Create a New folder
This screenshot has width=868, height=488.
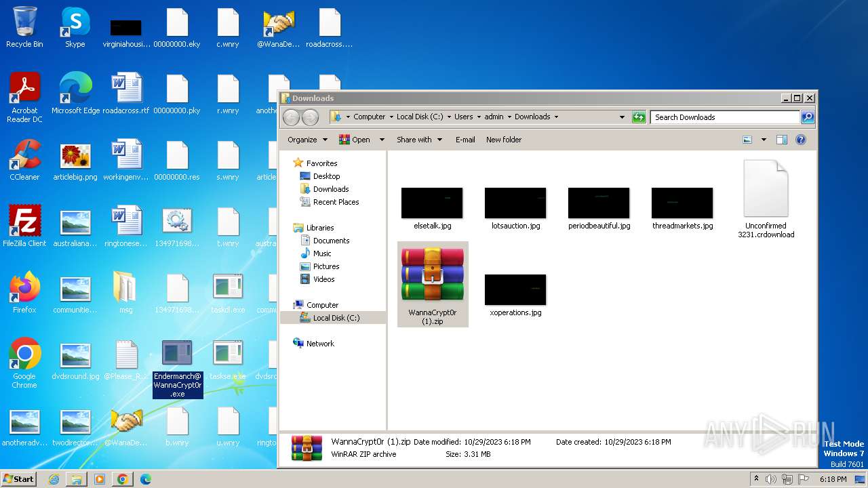504,140
